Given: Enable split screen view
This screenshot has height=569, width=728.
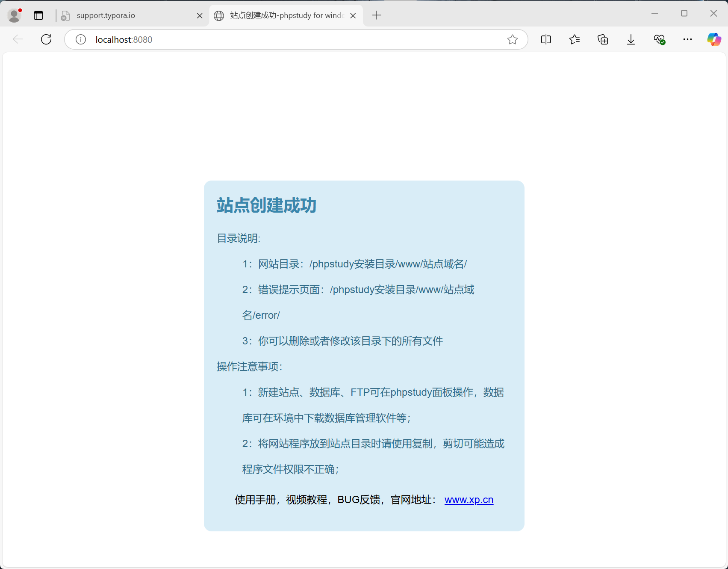Looking at the screenshot, I should pyautogui.click(x=545, y=39).
